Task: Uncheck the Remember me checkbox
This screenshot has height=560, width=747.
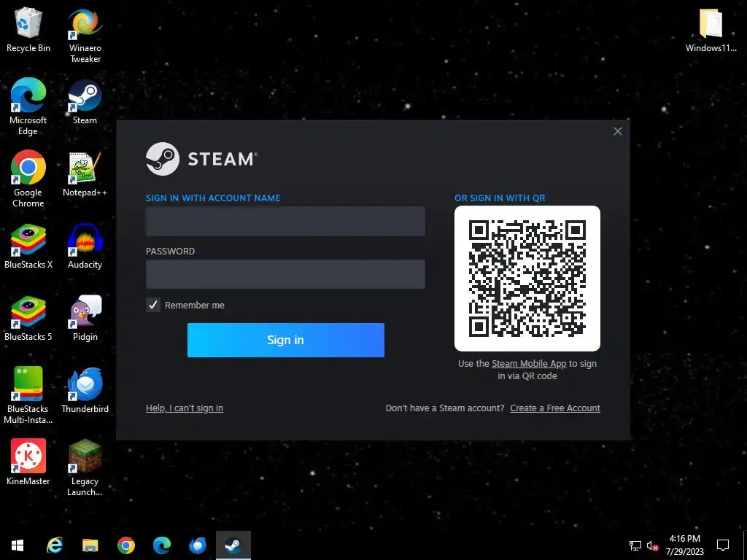Action: 153,306
